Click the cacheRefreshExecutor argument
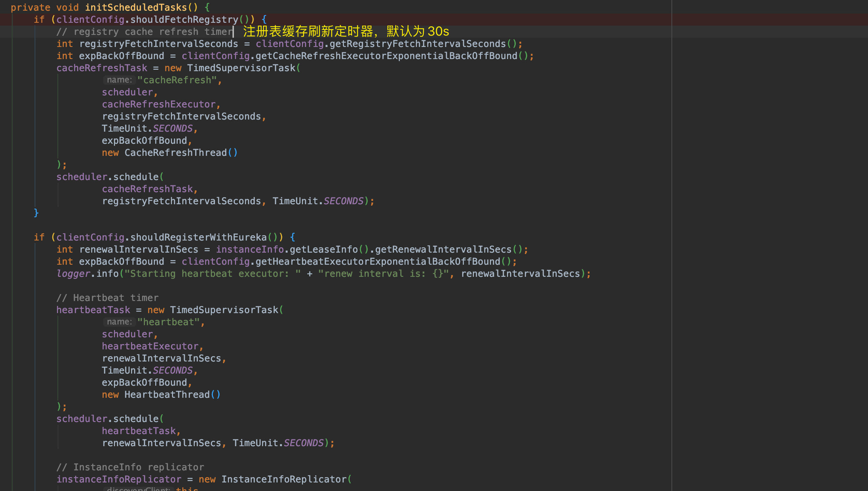868x491 pixels. pyautogui.click(x=159, y=104)
